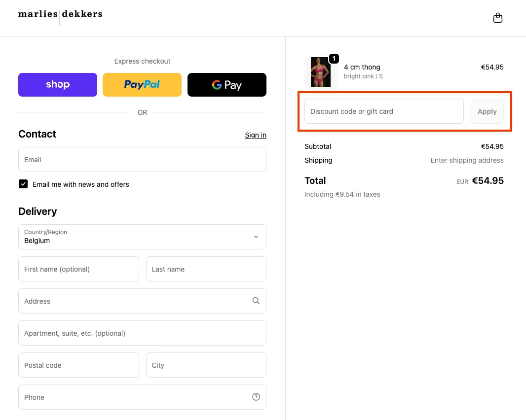This screenshot has width=526, height=420.
Task: Focus the Email input field
Action: (142, 160)
